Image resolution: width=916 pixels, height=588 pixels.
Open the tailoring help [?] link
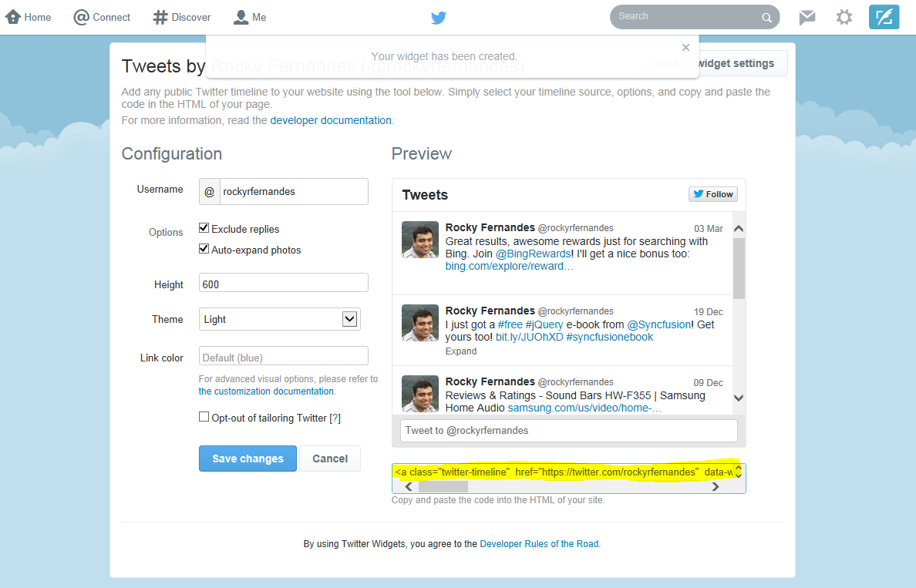pos(335,418)
